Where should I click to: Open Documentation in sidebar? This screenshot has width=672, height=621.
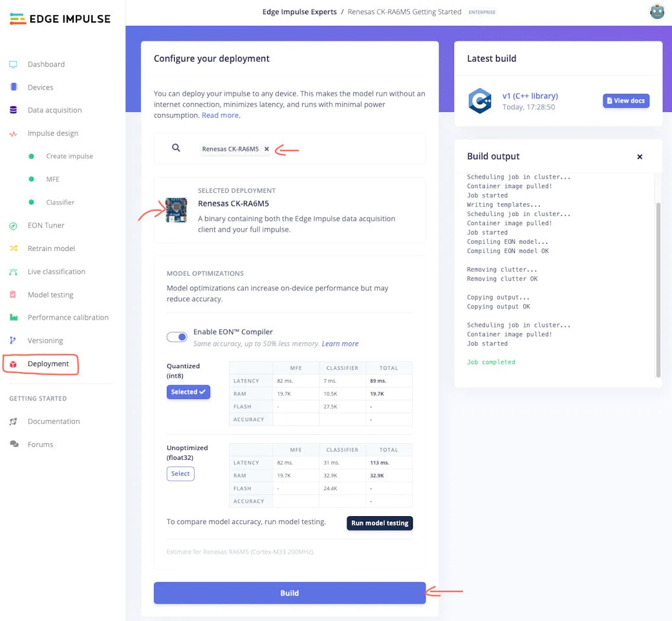(x=54, y=421)
